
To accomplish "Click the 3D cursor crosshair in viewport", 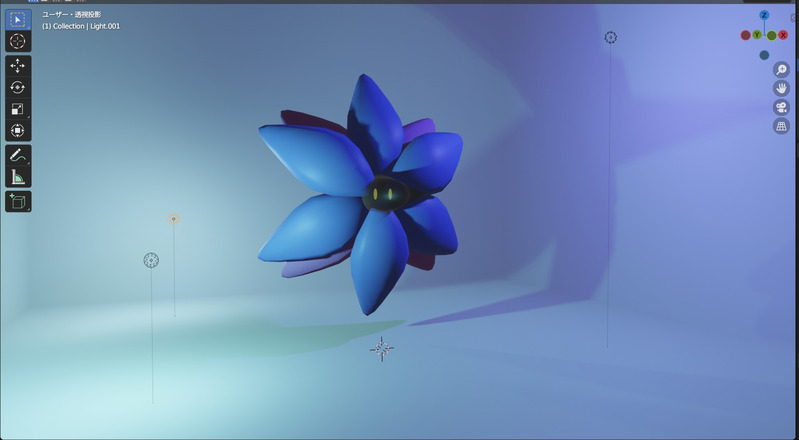I will coord(382,349).
